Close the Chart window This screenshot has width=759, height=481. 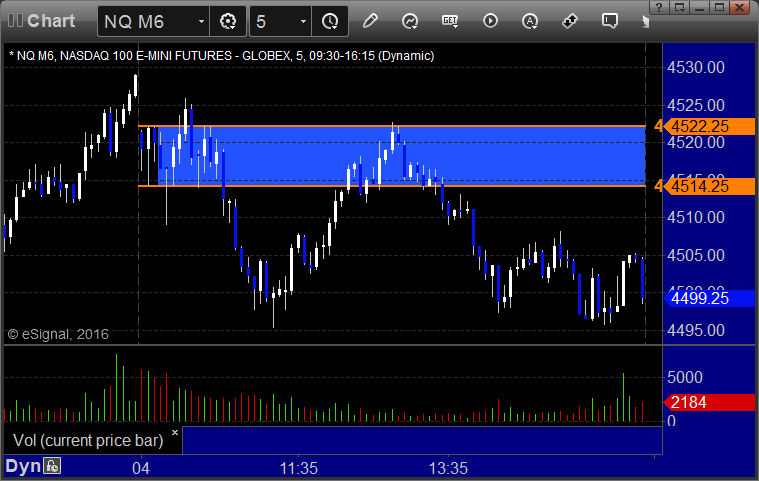click(x=739, y=7)
